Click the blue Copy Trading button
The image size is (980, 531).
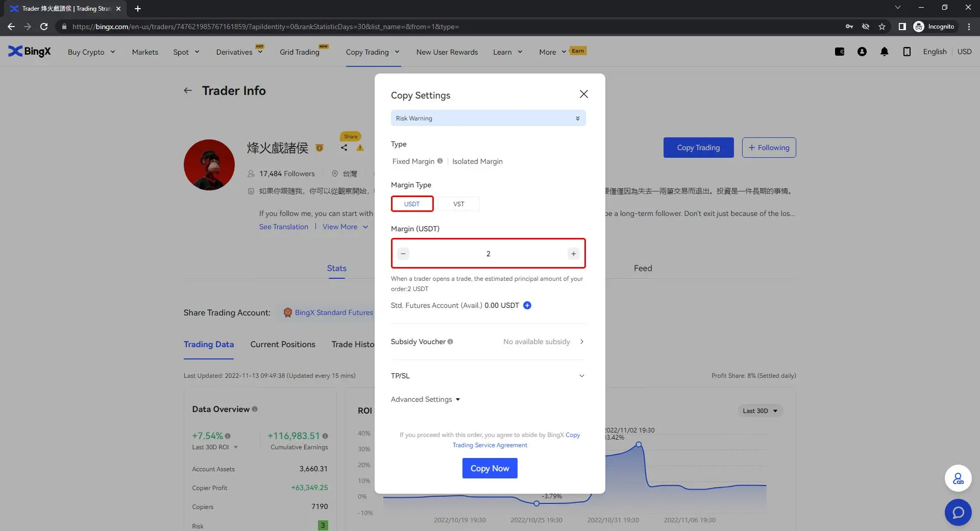pyautogui.click(x=698, y=148)
